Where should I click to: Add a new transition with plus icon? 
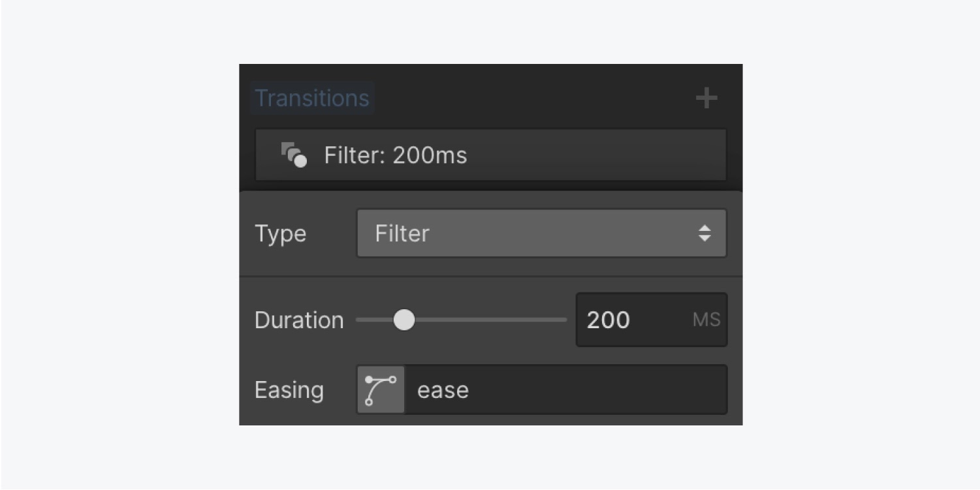(x=706, y=99)
